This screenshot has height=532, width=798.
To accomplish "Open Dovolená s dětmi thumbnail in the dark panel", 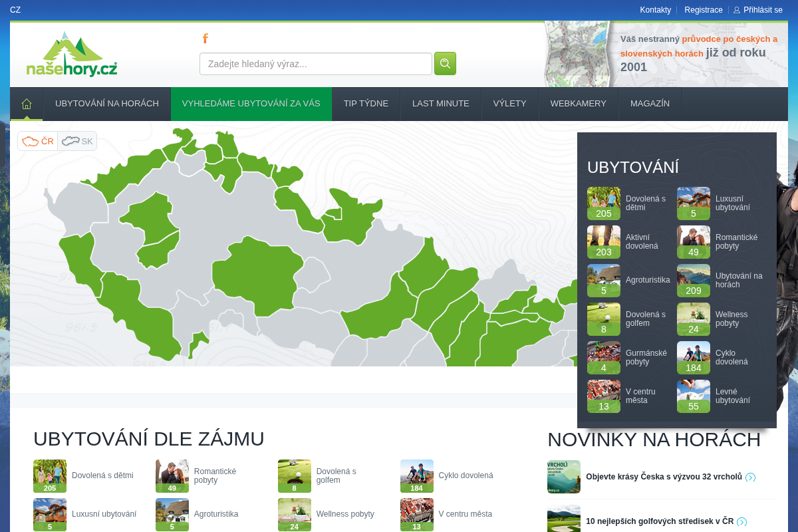I will tap(604, 203).
